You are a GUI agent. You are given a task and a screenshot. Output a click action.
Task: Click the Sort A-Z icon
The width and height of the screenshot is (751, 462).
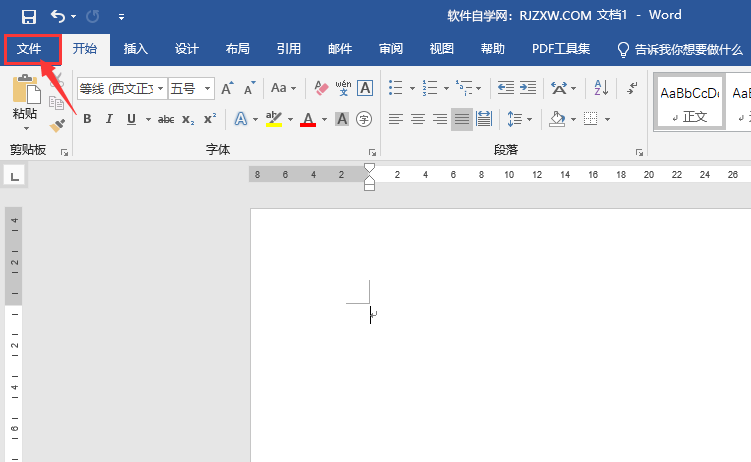(602, 88)
